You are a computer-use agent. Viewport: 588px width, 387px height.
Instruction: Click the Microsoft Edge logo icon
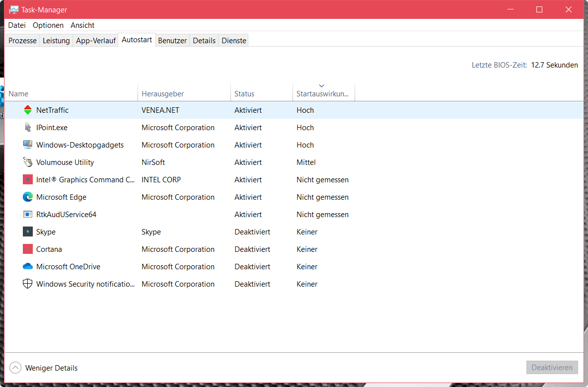point(27,197)
